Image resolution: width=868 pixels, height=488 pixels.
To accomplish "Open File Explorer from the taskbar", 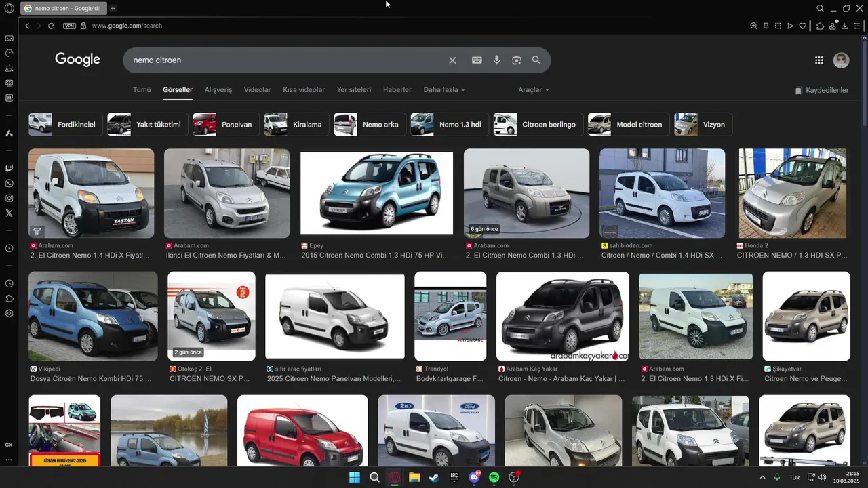I will pyautogui.click(x=414, y=477).
